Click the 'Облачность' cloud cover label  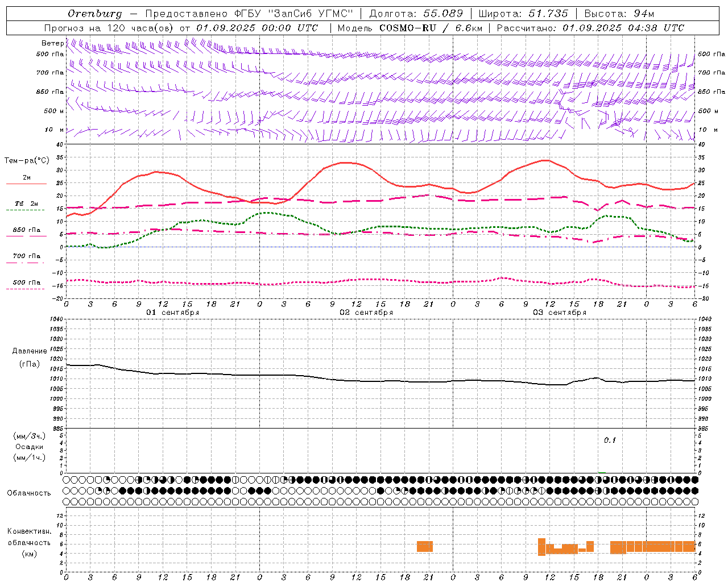click(29, 493)
